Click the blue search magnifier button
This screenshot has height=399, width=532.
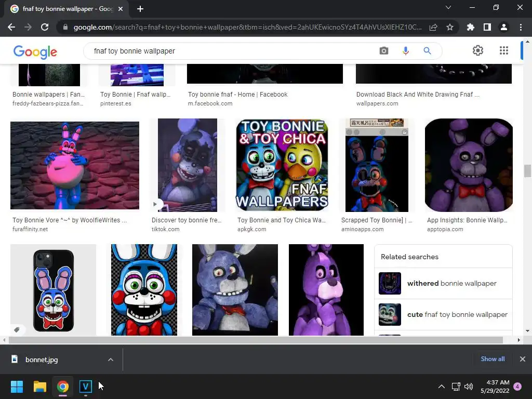427,51
